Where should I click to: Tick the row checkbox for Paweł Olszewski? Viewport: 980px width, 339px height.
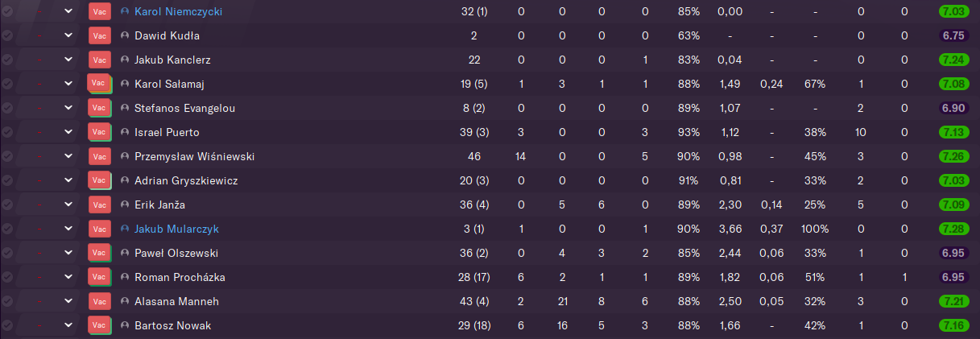click(x=7, y=254)
